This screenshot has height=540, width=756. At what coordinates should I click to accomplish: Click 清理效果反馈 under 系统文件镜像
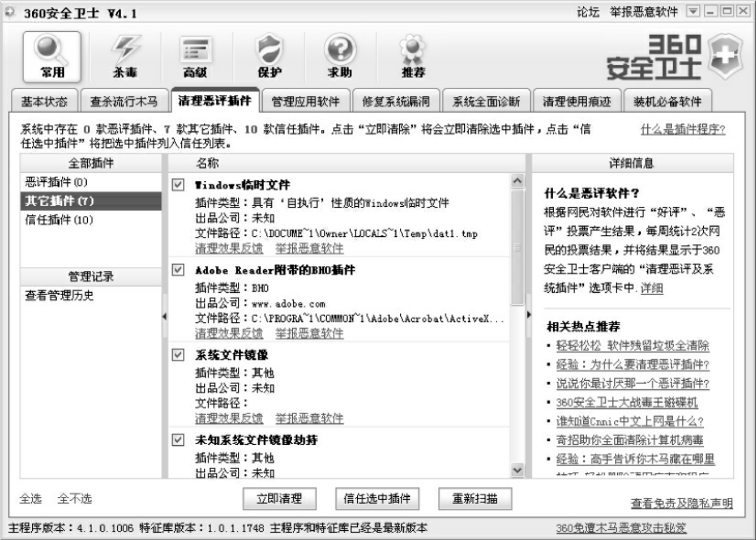tap(229, 418)
